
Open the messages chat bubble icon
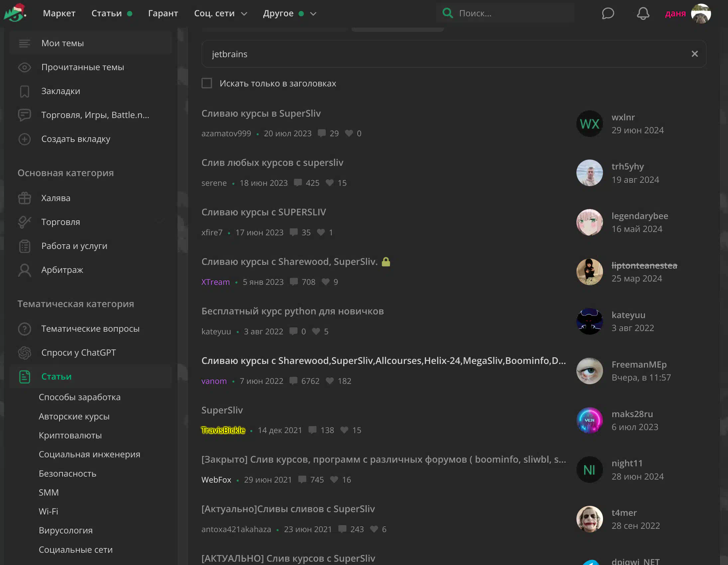click(608, 13)
